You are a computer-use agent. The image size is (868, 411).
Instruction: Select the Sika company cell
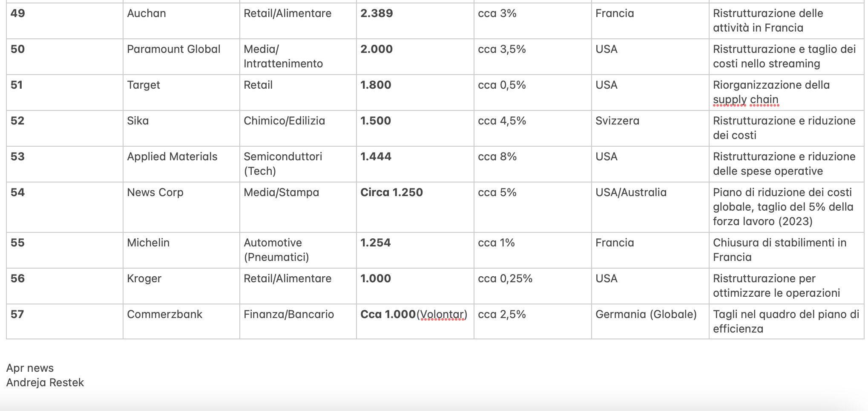point(138,121)
